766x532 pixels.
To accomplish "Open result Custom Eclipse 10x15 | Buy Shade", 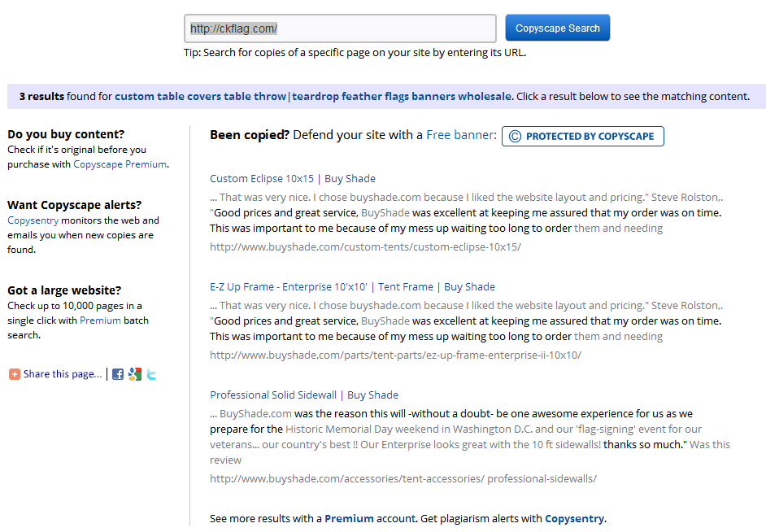I will point(293,178).
